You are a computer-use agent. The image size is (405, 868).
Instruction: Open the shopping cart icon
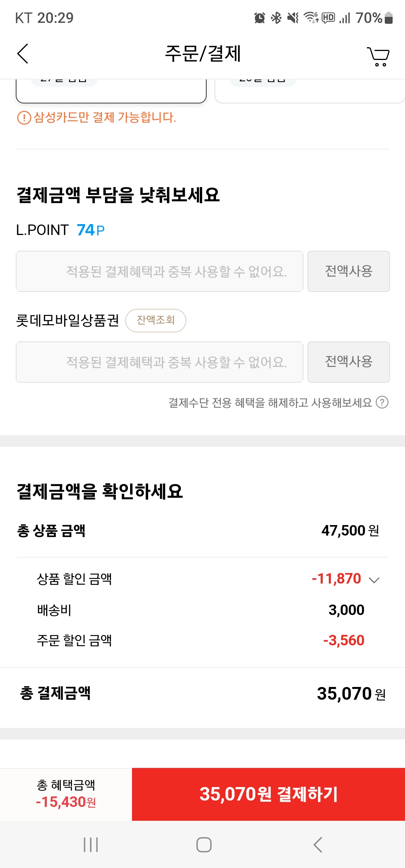point(378,56)
